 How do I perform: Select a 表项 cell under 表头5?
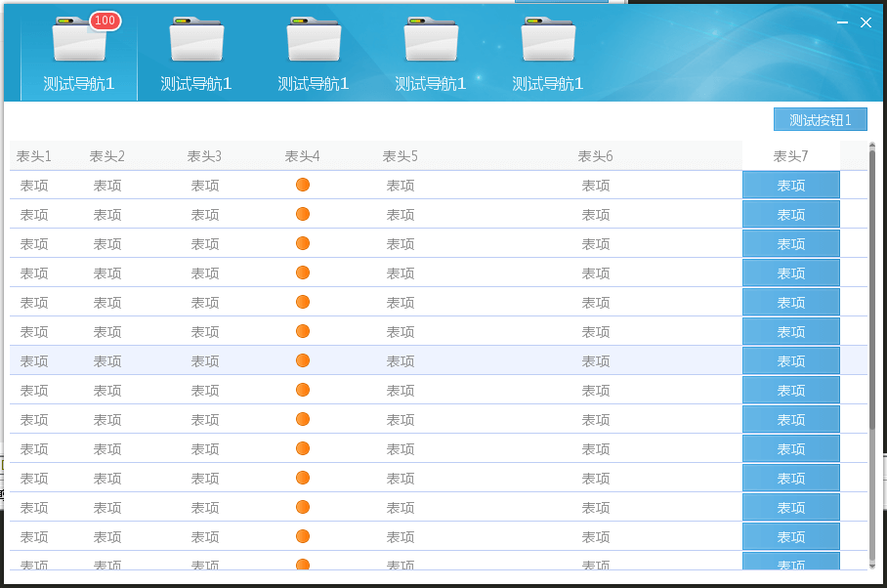coord(400,185)
